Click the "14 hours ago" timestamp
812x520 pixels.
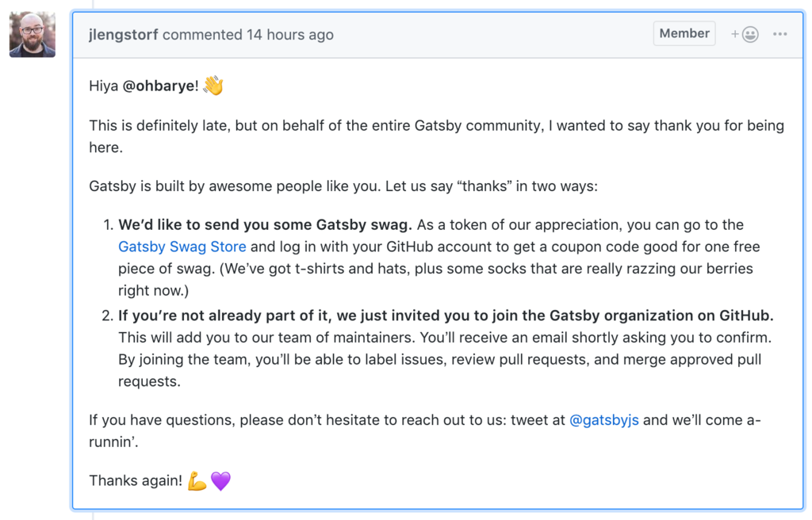pyautogui.click(x=289, y=35)
